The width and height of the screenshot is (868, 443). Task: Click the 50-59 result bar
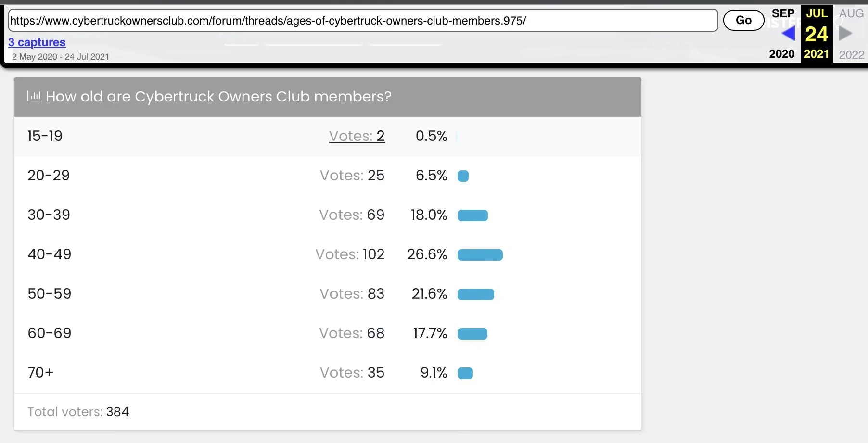point(475,294)
